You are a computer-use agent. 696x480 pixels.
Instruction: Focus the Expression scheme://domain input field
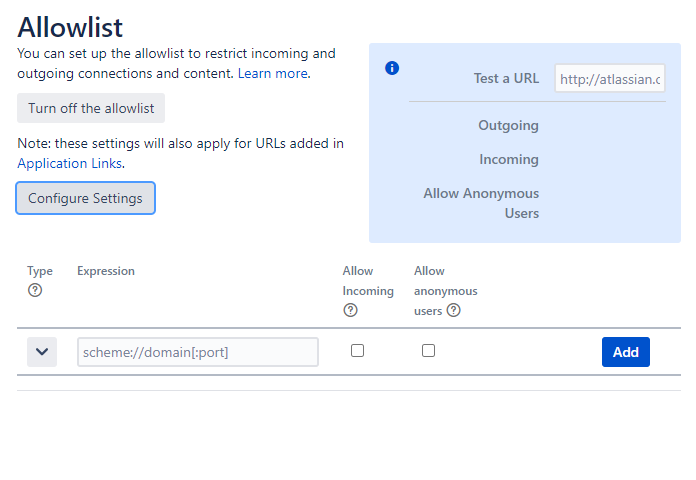click(197, 352)
